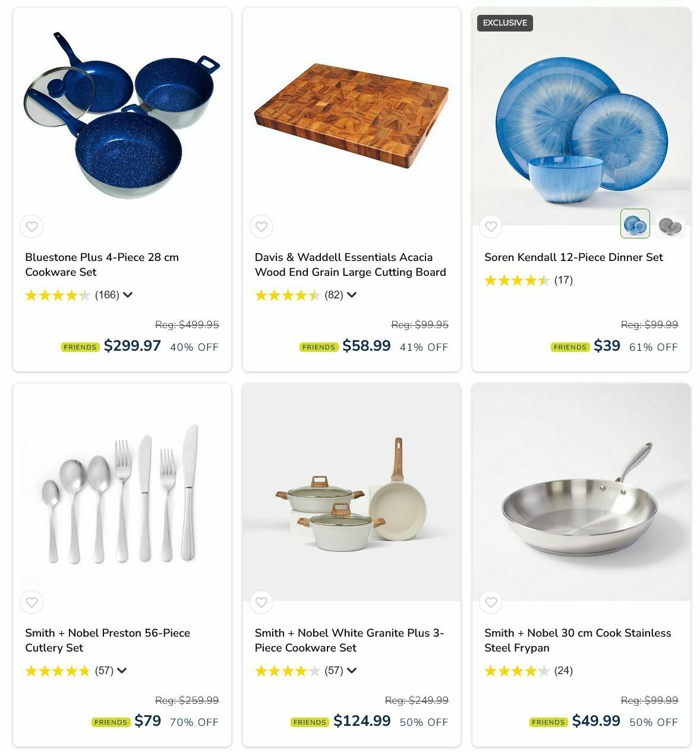Click the EXCLUSIVE badge on dinner set

(505, 23)
